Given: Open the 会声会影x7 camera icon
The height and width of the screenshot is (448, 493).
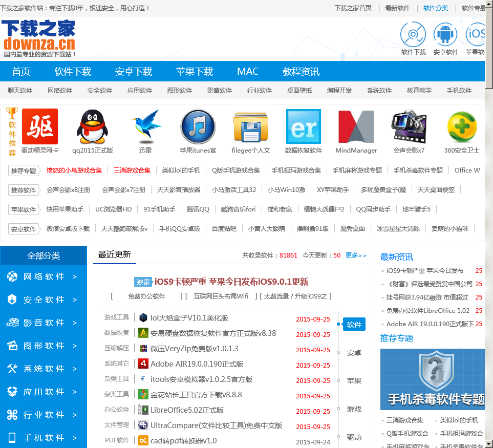Looking at the screenshot, I should (x=409, y=126).
